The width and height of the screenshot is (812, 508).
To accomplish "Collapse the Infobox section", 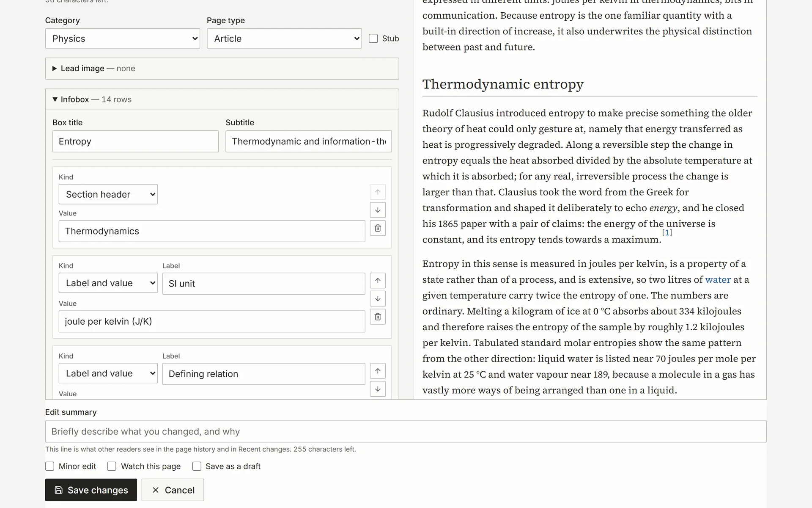I will click(x=222, y=99).
